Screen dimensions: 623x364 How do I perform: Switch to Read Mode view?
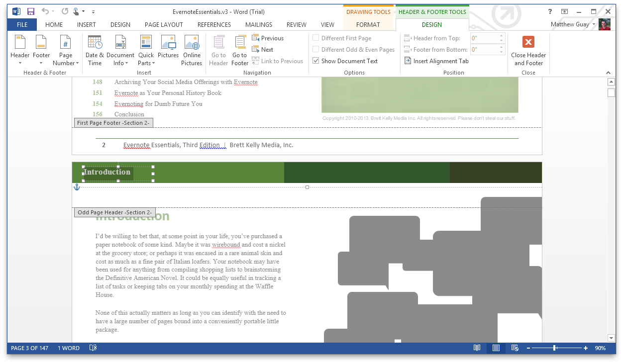(477, 348)
